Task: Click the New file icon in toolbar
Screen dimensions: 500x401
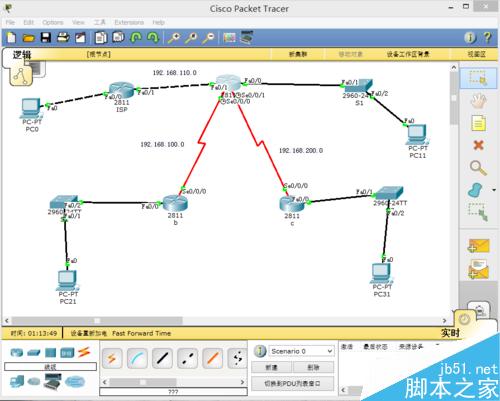Action: click(x=11, y=37)
